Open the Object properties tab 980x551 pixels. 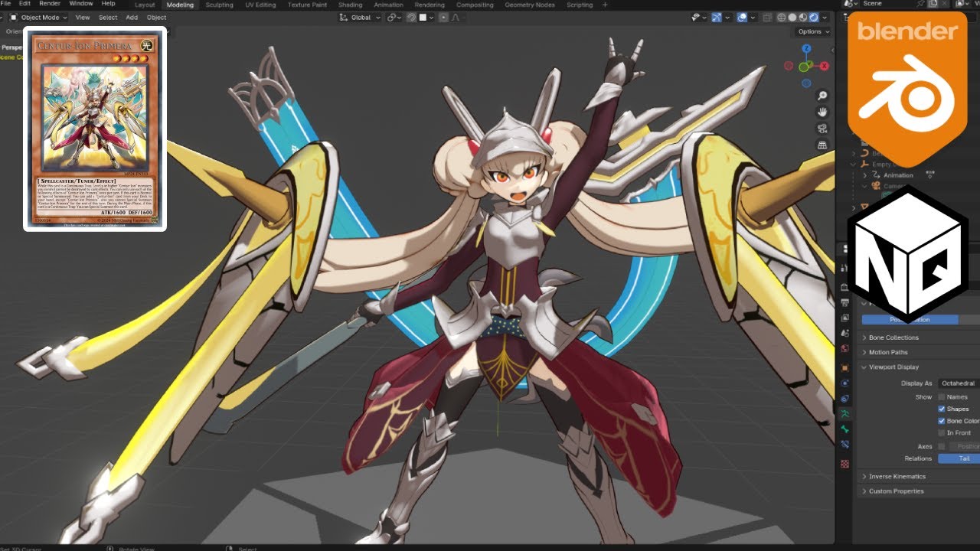[844, 367]
